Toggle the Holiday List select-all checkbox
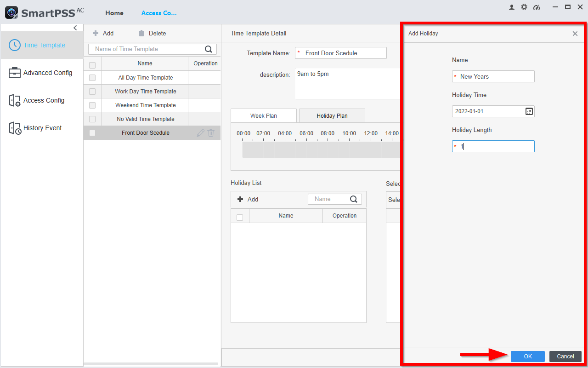Viewport: 588px width, 368px height. point(240,217)
